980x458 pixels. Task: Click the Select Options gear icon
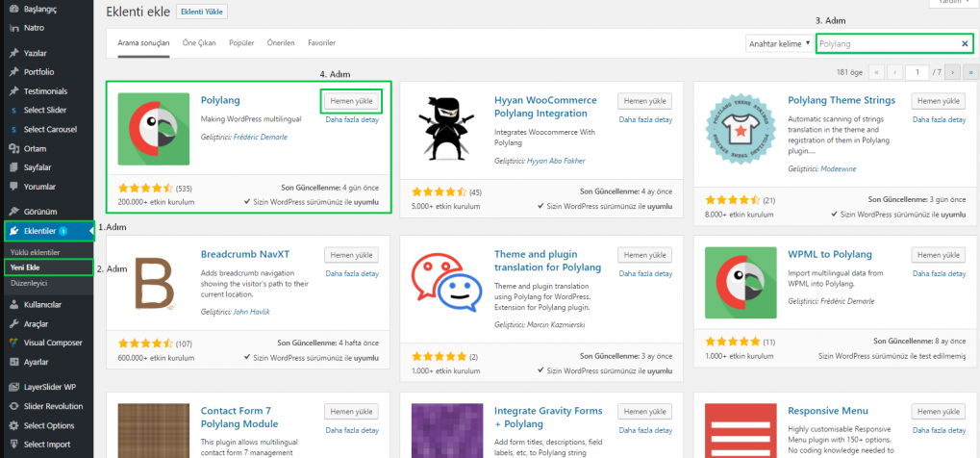tap(13, 425)
